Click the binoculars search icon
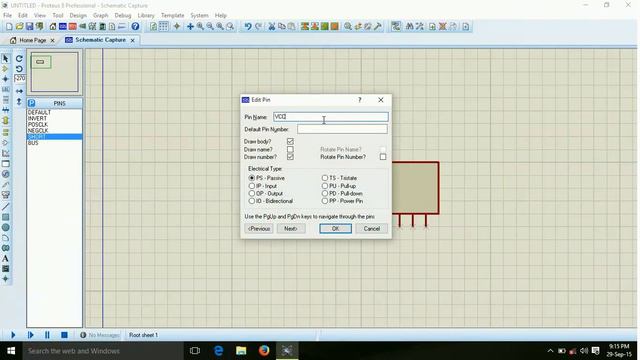 click(x=409, y=27)
